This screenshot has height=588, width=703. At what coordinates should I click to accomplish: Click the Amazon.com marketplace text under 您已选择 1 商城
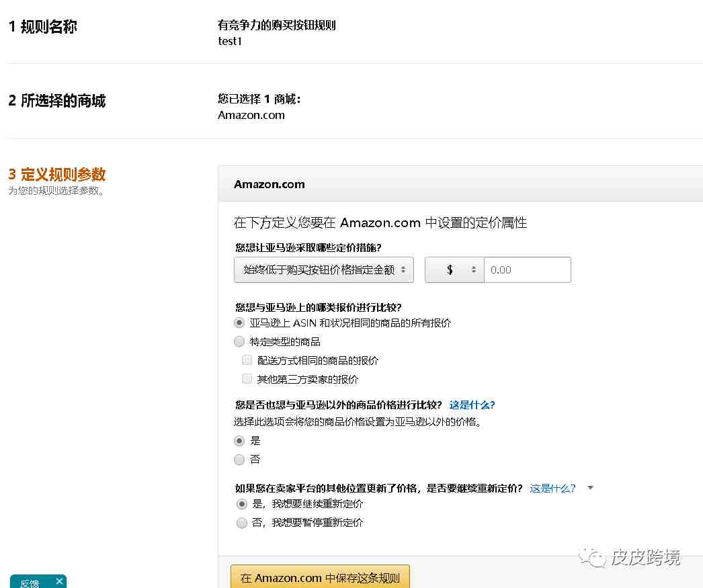(x=251, y=115)
